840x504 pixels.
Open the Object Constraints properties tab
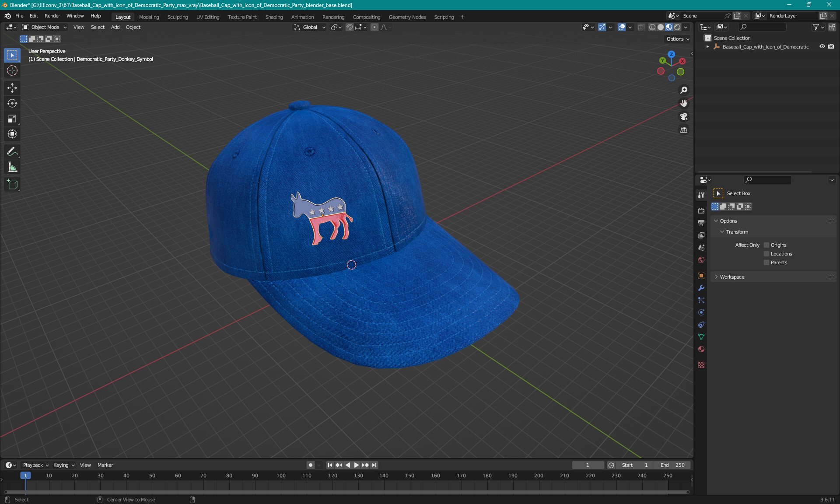(x=701, y=325)
